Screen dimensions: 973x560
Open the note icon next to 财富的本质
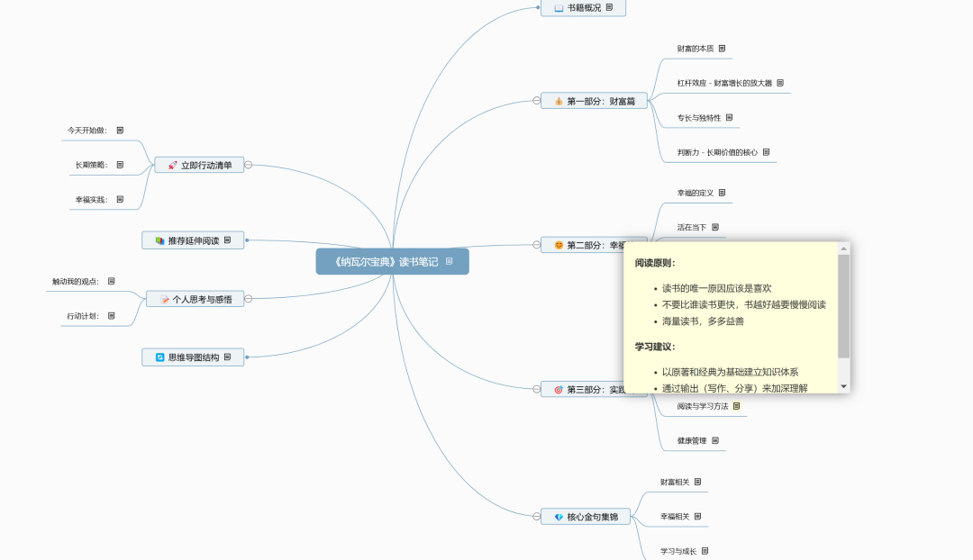point(722,49)
